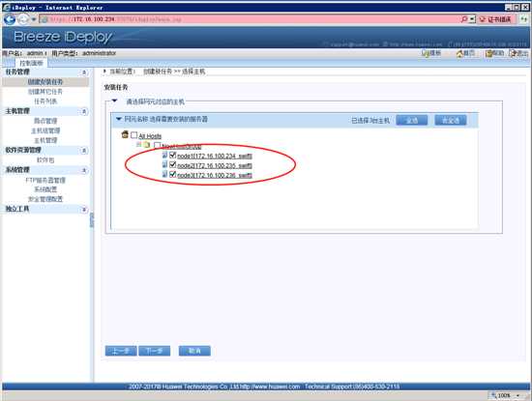The image size is (532, 401).
Task: Click the folder icon under All Hosts
Action: [x=147, y=145]
